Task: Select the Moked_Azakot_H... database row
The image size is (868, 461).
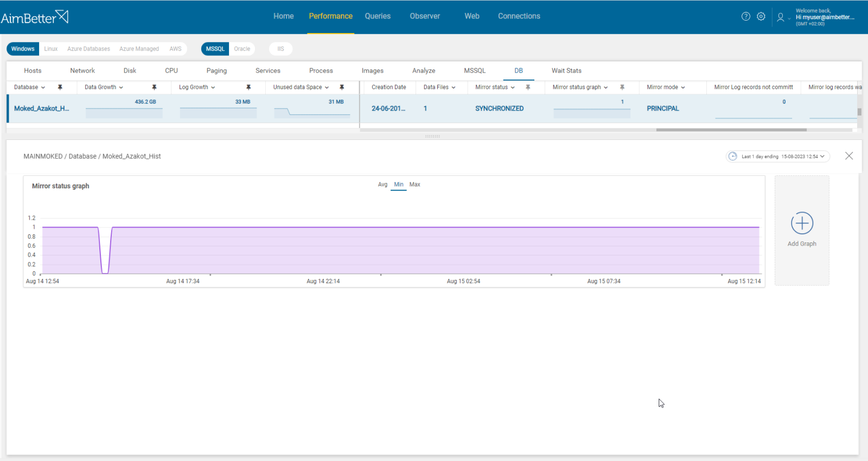Action: 41,108
